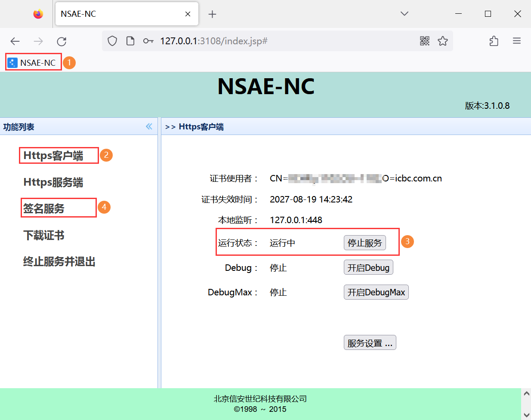The image size is (531, 420).
Task: Reload the current page
Action: pos(62,41)
